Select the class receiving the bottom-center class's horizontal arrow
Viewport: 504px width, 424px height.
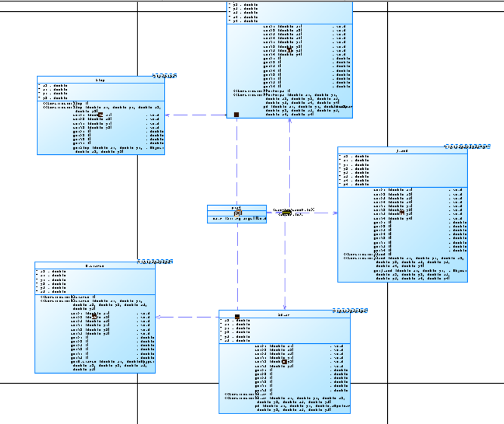[95, 318]
